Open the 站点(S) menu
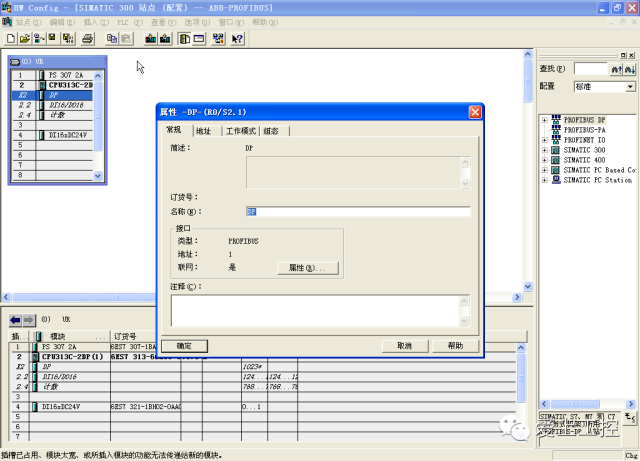 pos(28,22)
